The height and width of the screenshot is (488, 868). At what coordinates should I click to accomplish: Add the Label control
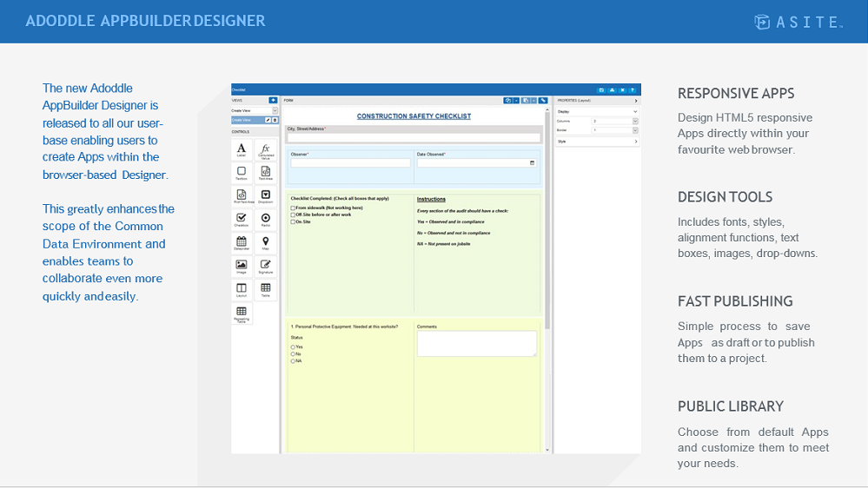[242, 149]
